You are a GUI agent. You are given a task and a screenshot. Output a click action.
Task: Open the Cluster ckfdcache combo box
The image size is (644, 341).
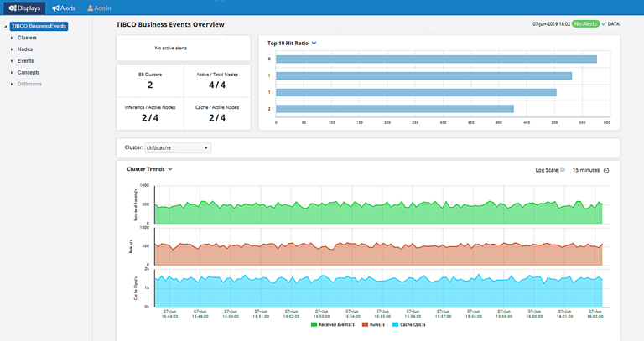pos(178,147)
